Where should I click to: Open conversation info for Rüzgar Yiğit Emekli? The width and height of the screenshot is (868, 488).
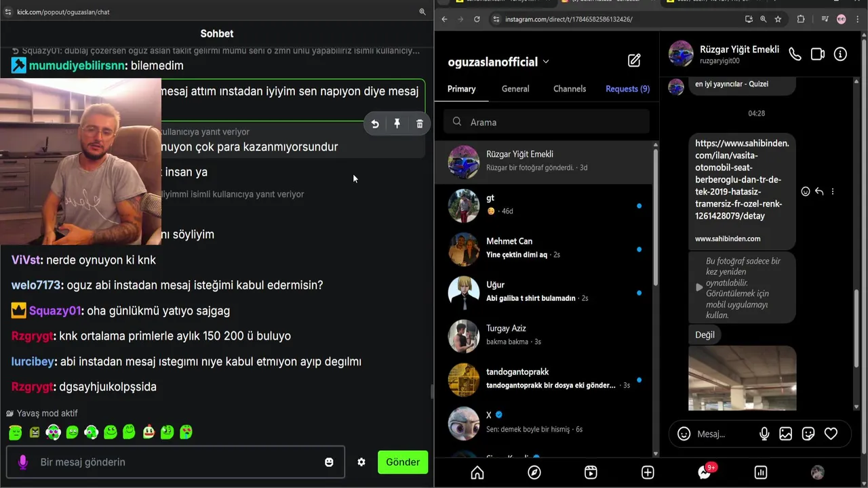pyautogui.click(x=840, y=55)
